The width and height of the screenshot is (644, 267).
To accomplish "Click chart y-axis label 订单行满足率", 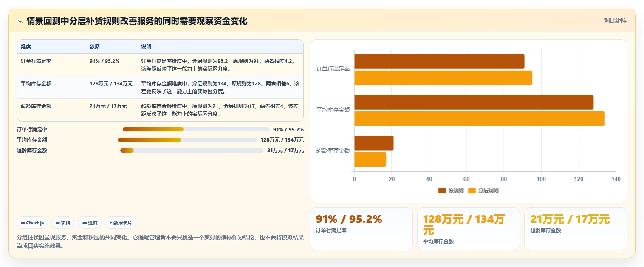I will click(x=333, y=69).
